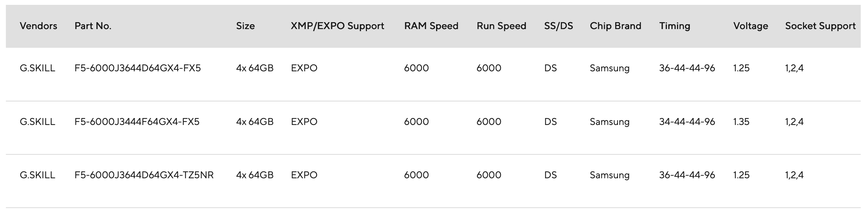Select part number F5-6000J3644D64GX4-FX5
868x216 pixels.
point(138,68)
